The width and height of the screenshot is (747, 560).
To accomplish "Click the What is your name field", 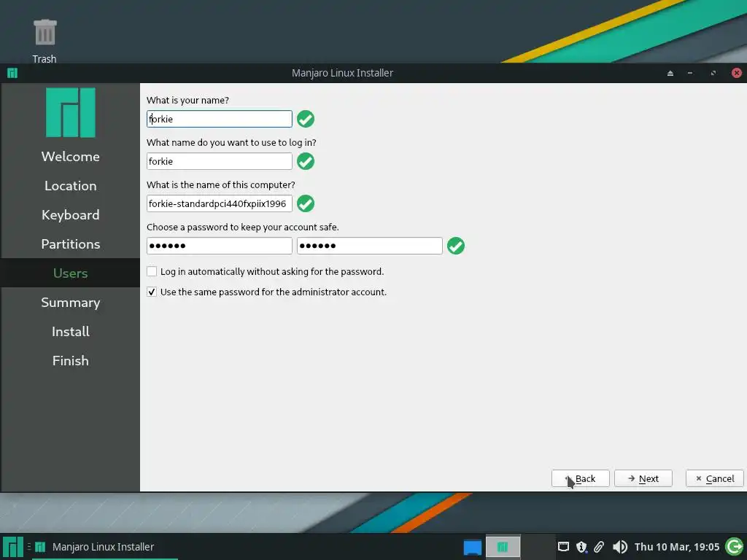I will (x=219, y=119).
